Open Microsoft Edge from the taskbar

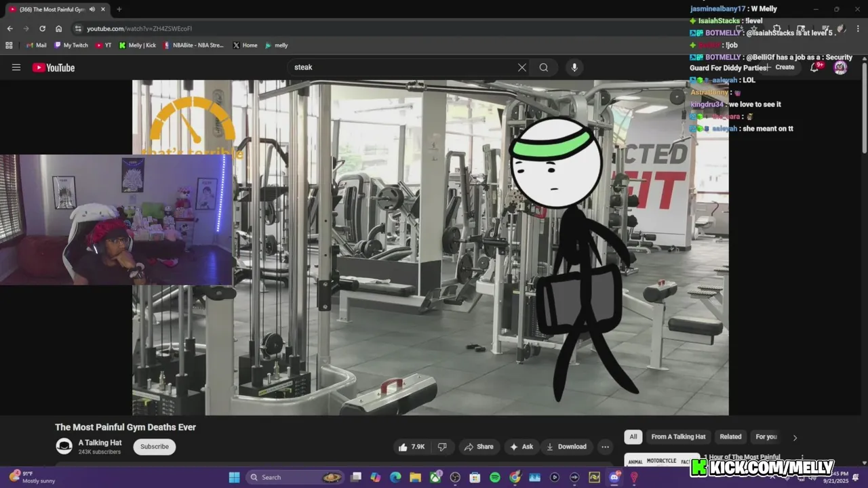395,477
